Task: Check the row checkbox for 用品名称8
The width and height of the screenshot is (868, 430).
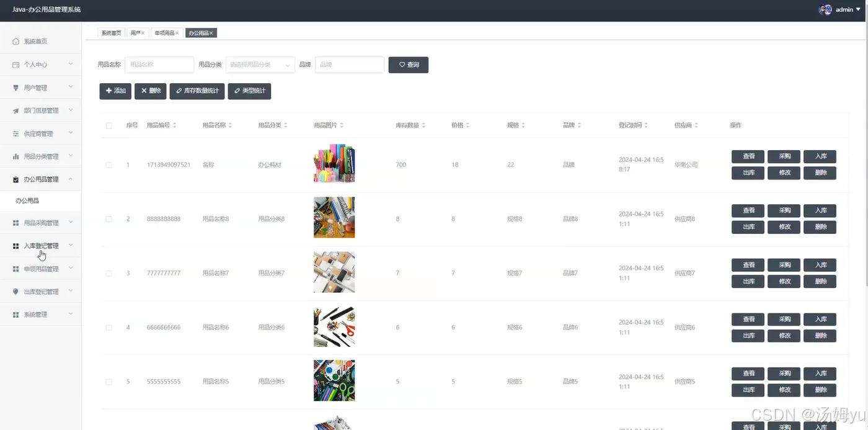Action: [x=108, y=219]
